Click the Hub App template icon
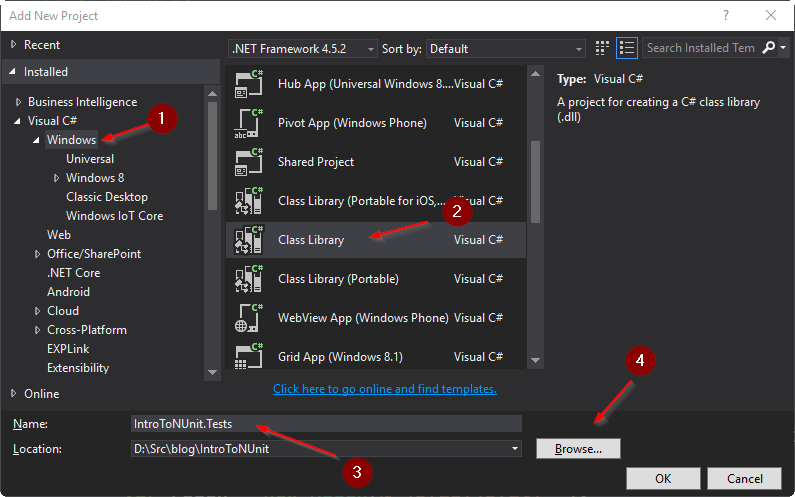Image resolution: width=795 pixels, height=497 pixels. [248, 84]
